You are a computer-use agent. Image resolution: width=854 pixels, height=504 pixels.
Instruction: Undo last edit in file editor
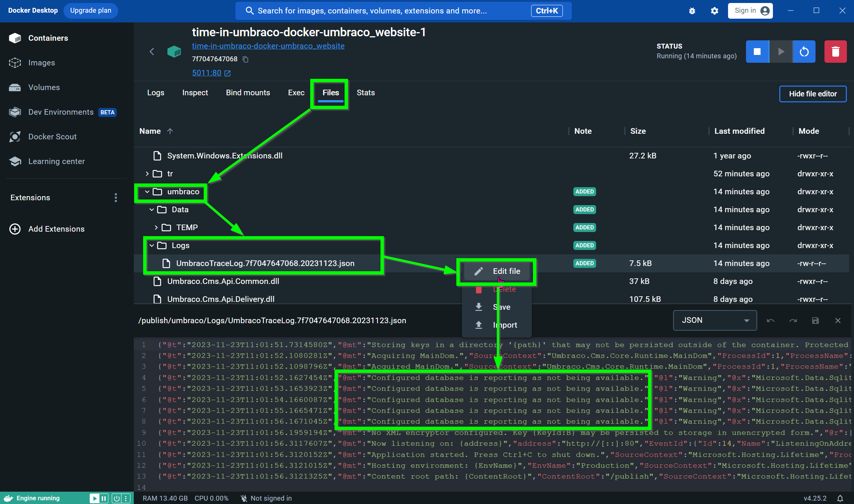point(771,321)
